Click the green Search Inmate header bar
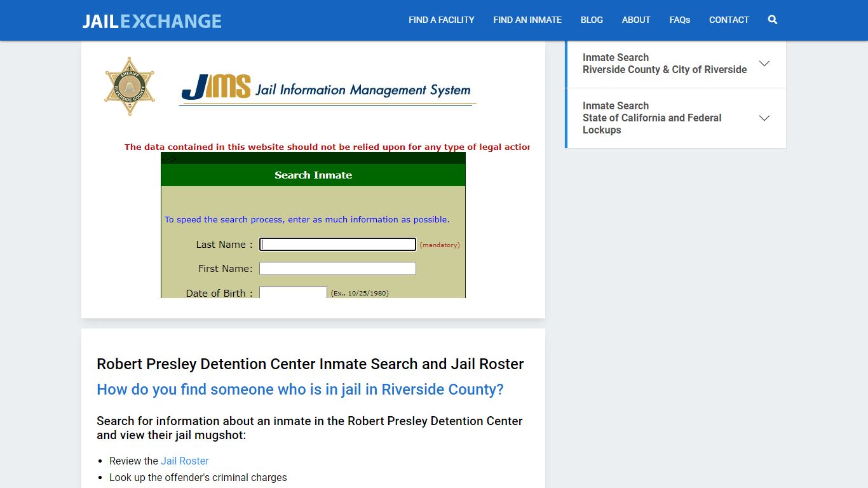Image resolution: width=868 pixels, height=488 pixels. click(313, 175)
